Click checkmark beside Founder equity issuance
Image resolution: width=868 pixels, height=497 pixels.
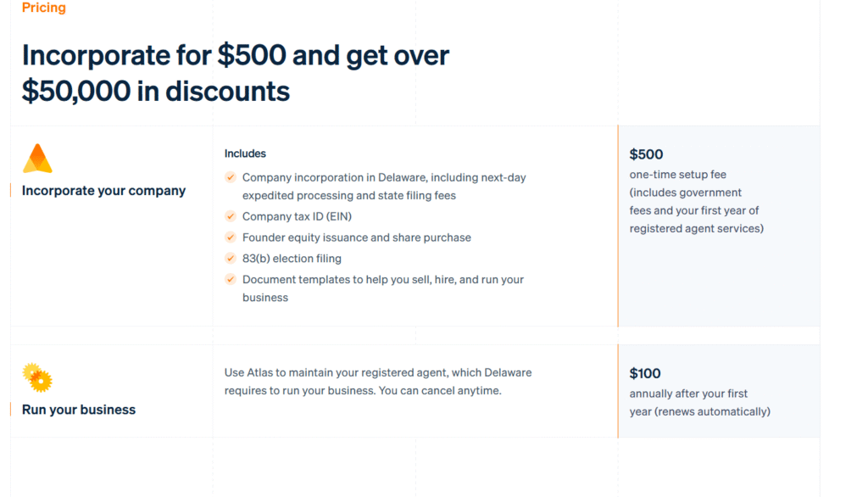click(231, 237)
